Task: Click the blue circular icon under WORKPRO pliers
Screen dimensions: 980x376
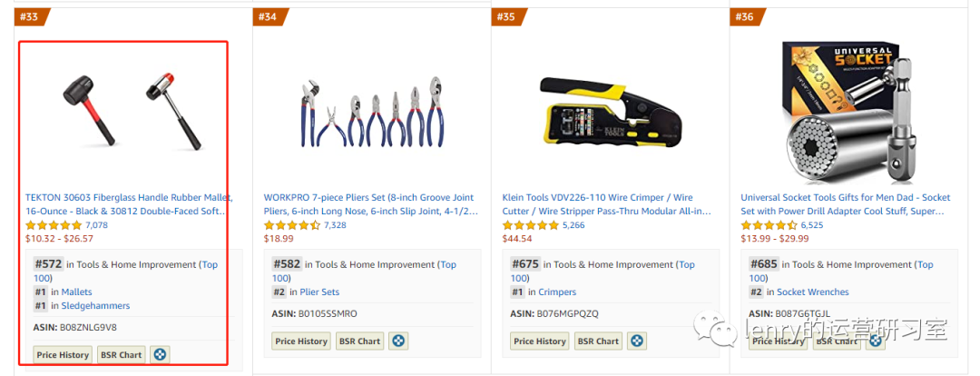Action: point(397,341)
